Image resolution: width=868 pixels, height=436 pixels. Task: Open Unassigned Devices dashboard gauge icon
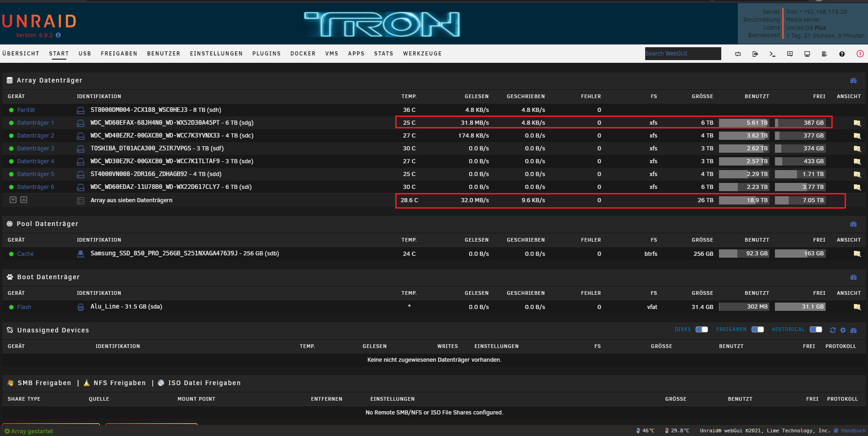853,330
